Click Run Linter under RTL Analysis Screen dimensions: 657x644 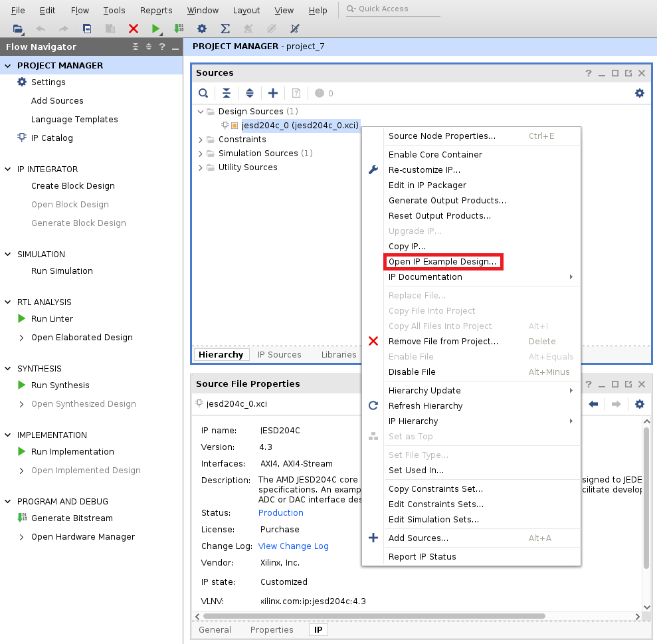pyautogui.click(x=52, y=318)
